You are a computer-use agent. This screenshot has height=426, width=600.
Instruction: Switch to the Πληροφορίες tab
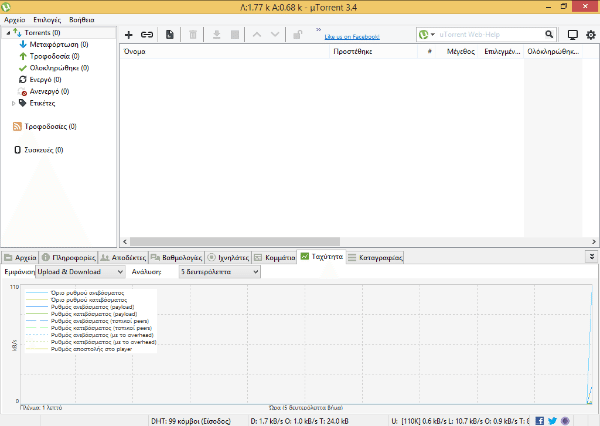[68, 258]
